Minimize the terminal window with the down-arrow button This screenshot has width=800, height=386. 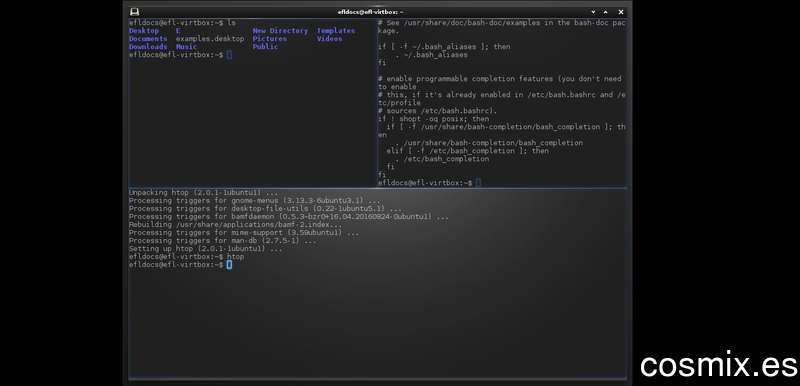click(593, 12)
